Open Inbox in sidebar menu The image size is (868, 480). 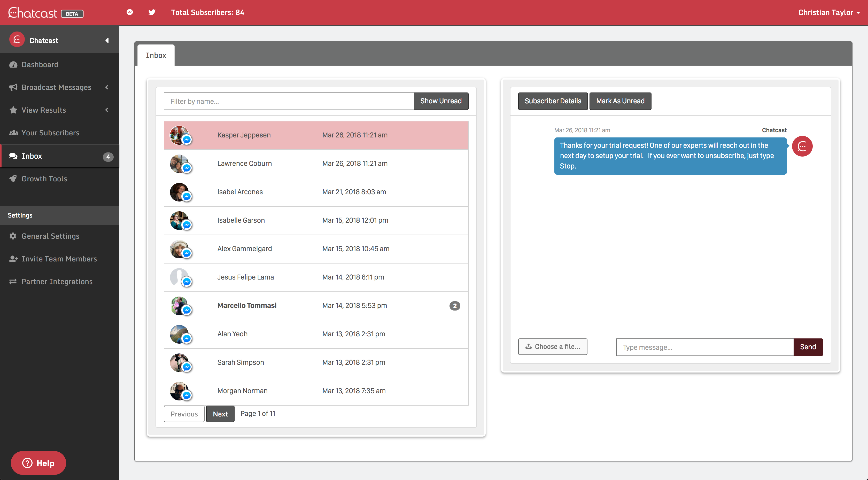32,156
